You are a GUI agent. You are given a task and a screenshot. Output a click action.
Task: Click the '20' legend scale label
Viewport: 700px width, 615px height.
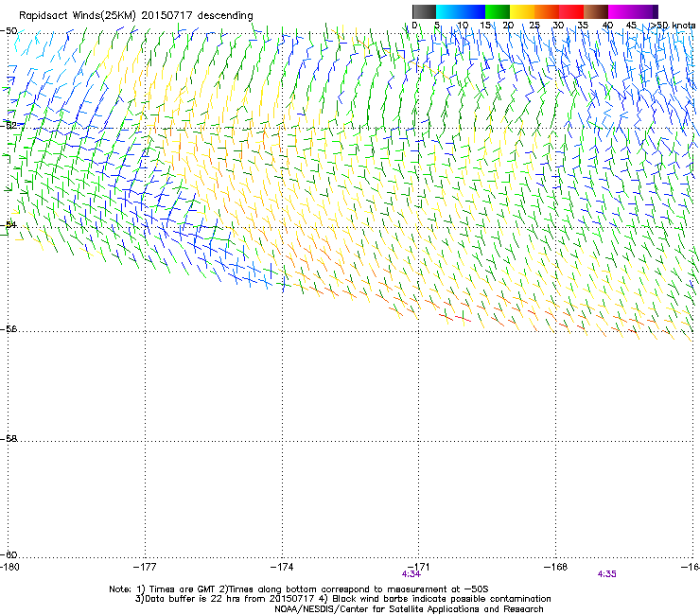tap(508, 26)
